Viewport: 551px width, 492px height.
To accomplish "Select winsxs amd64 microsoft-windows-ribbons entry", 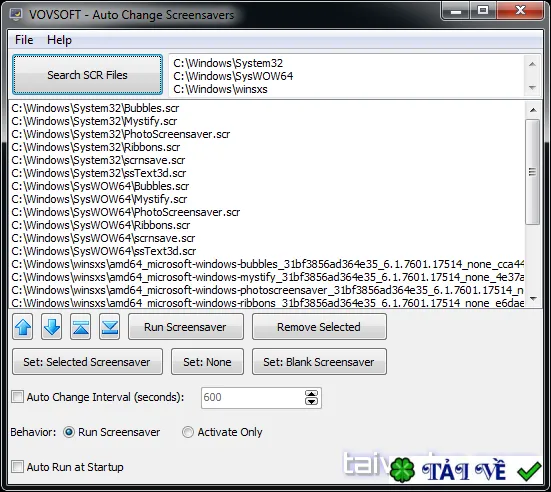I will (x=267, y=303).
